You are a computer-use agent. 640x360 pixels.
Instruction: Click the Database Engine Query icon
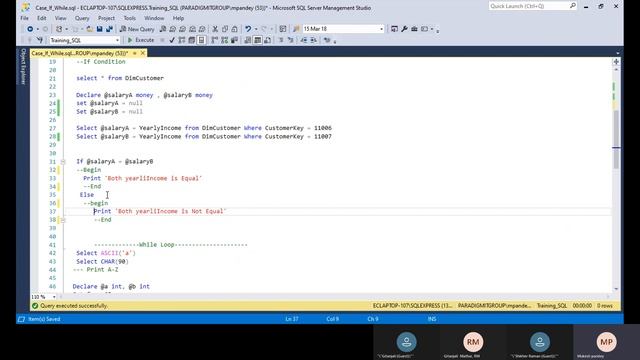(163, 29)
